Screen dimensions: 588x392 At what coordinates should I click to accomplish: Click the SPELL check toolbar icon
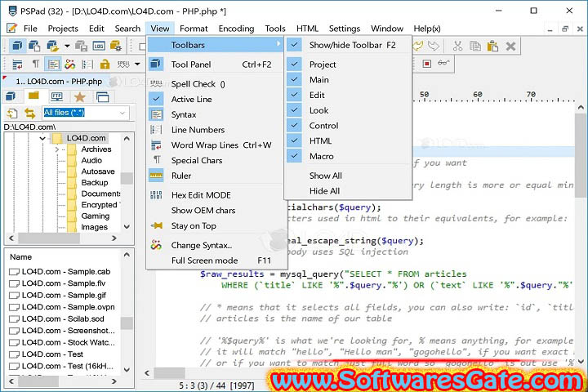point(123,65)
